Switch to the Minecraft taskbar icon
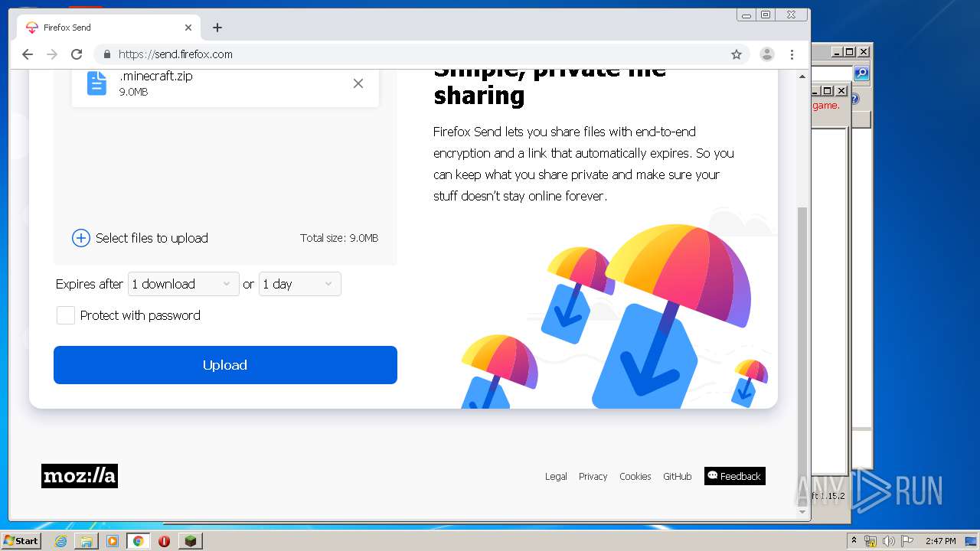Viewport: 980px width, 551px height. (190, 541)
